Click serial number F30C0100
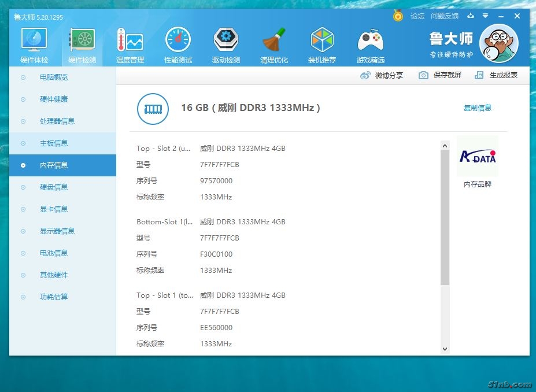Viewport: 536px width, 392px height. pyautogui.click(x=216, y=254)
